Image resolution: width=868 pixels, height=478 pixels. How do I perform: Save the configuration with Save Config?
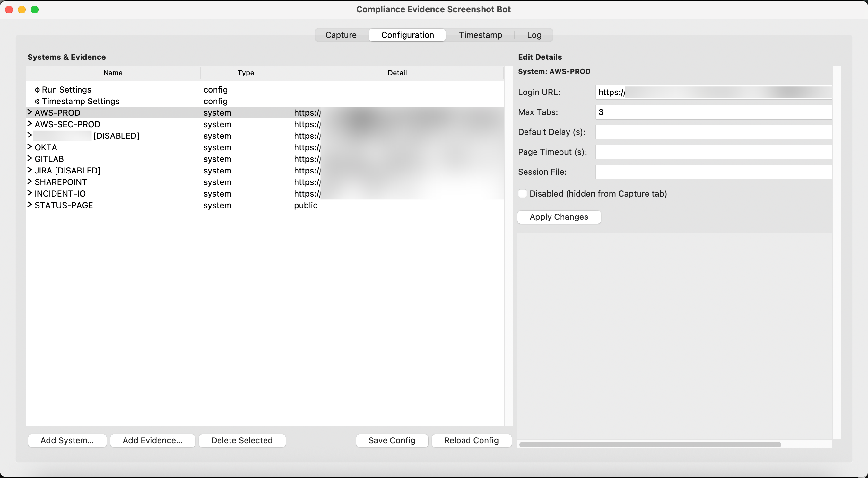click(x=392, y=440)
